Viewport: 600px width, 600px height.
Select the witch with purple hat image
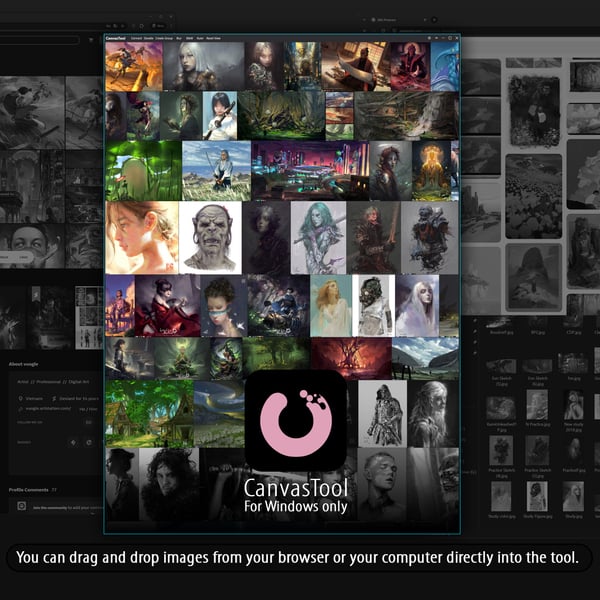click(143, 116)
